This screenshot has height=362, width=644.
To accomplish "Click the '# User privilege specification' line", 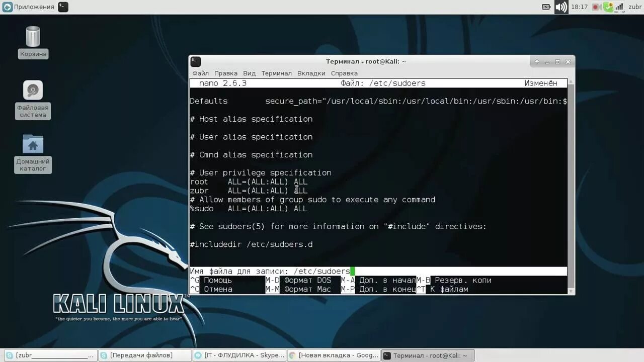I will pyautogui.click(x=261, y=173).
